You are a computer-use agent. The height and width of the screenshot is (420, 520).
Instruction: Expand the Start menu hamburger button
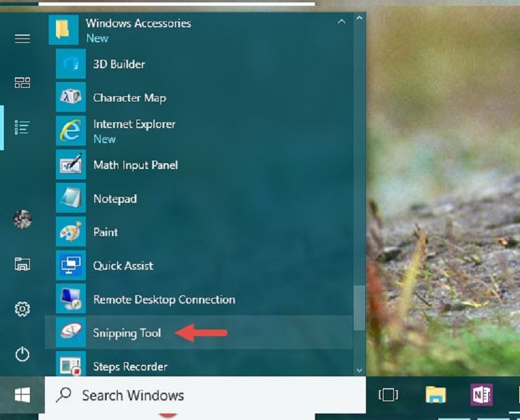pos(22,39)
